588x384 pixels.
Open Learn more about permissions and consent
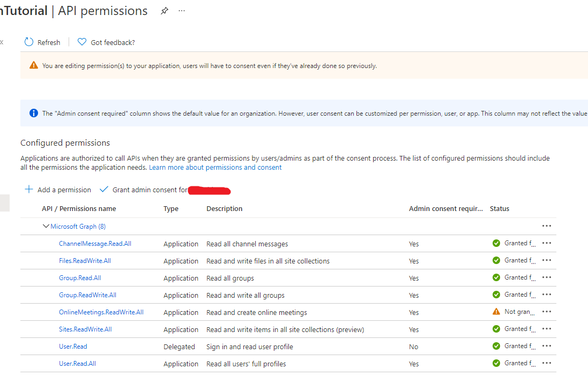214,167
